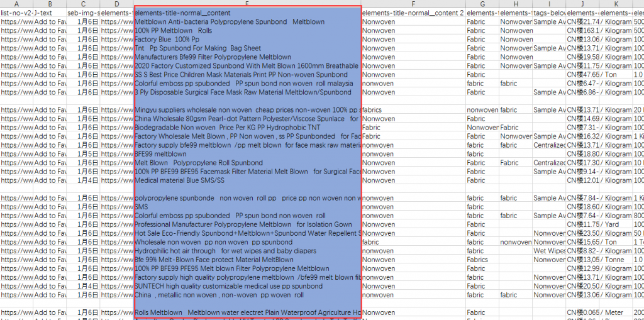Select cell 'Wholesale non woven pp non woven pp spunbond'
This screenshot has height=320, width=644.
(248, 243)
